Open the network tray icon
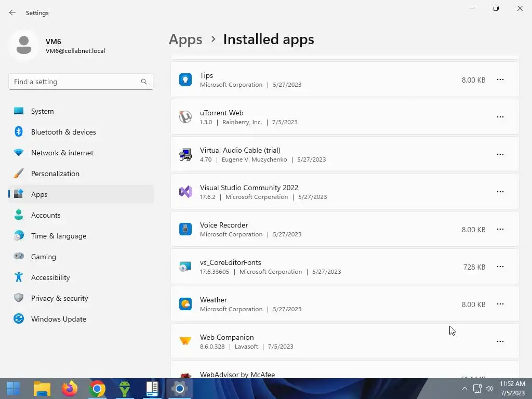The image size is (532, 399). pyautogui.click(x=477, y=389)
